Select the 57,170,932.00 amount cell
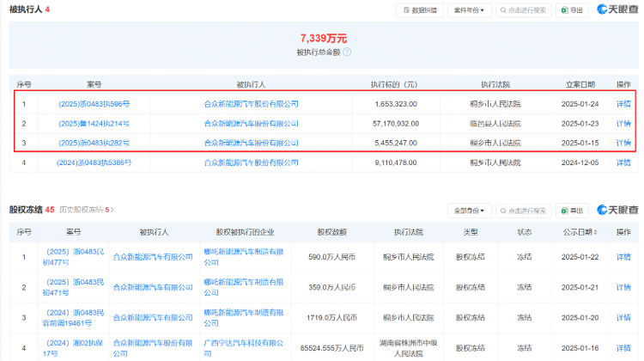Viewport: 644px width, 361px height. click(x=396, y=124)
